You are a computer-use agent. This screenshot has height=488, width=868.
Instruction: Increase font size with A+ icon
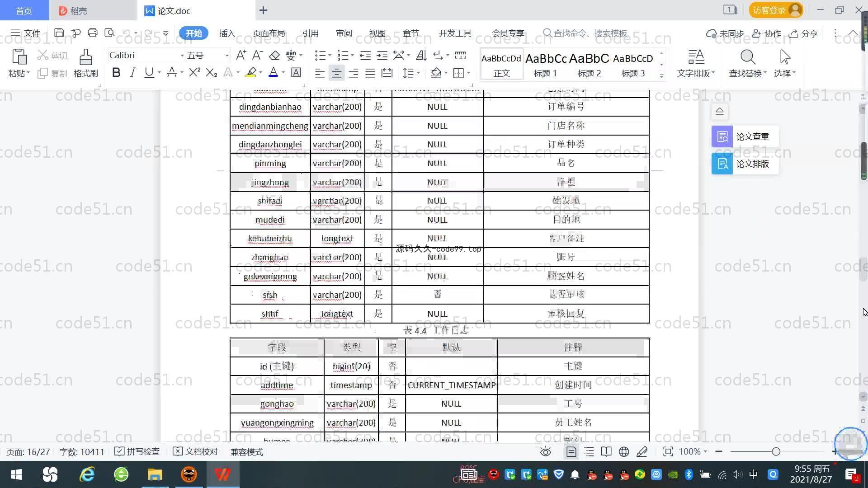241,55
